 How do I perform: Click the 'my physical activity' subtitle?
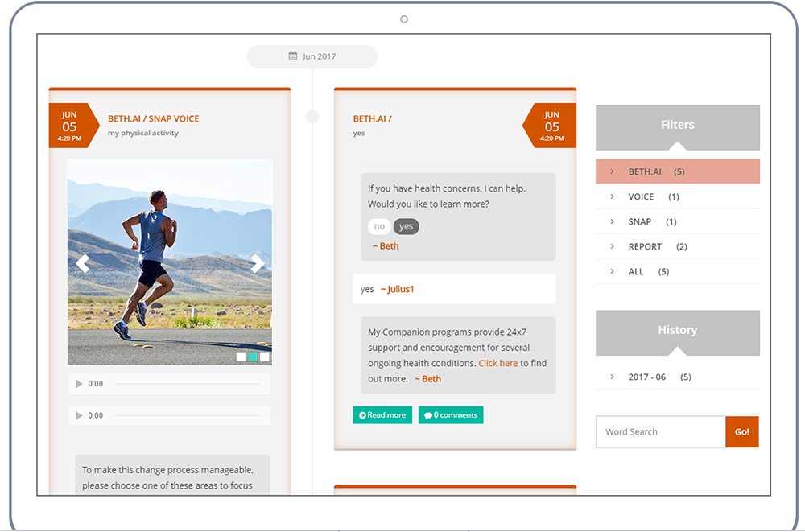143,133
